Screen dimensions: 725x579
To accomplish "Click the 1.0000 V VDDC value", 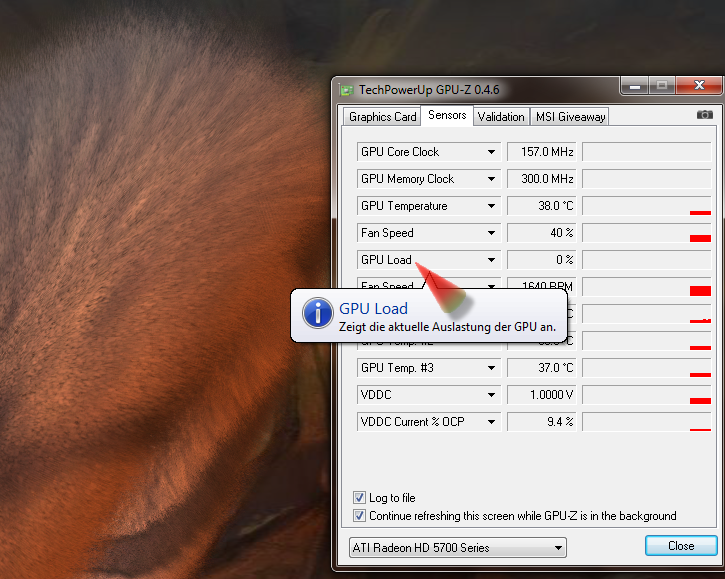I will coord(541,394).
